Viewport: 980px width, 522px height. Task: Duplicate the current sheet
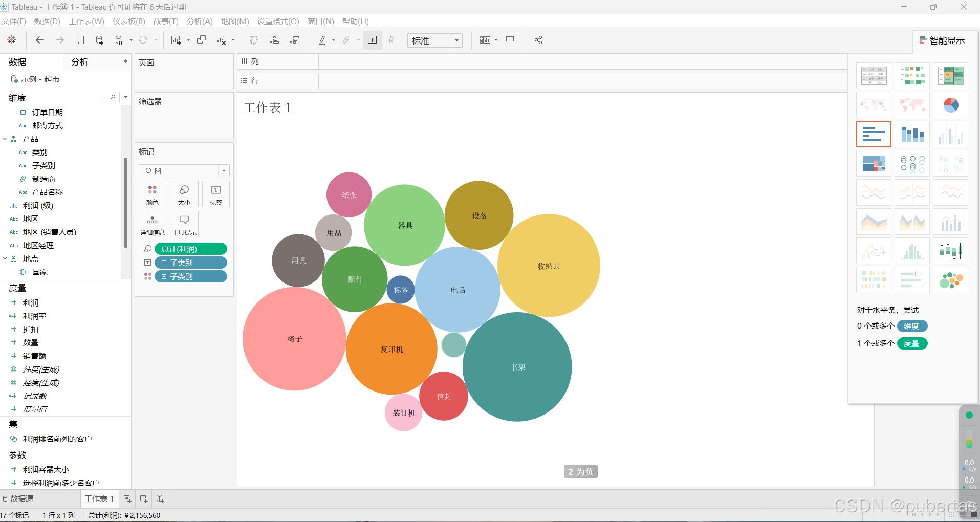coord(202,40)
